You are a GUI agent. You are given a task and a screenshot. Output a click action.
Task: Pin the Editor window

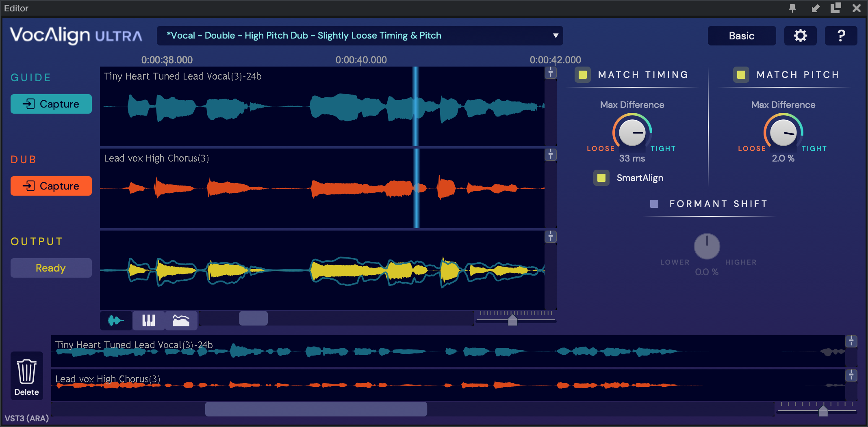tap(792, 8)
